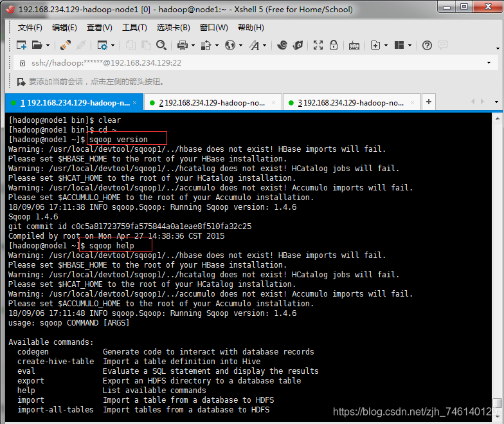Screen dimensions: 504x424
Task: Click the Font toolbar icon
Action: pos(254,45)
